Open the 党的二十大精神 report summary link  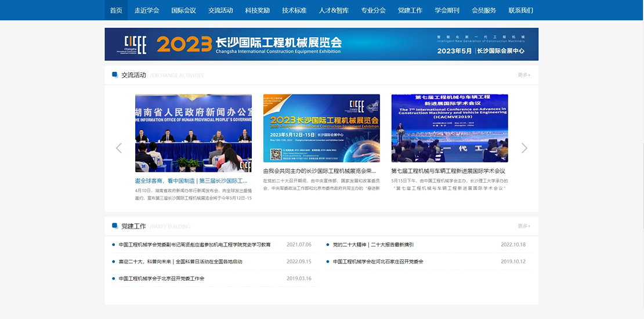(x=373, y=245)
